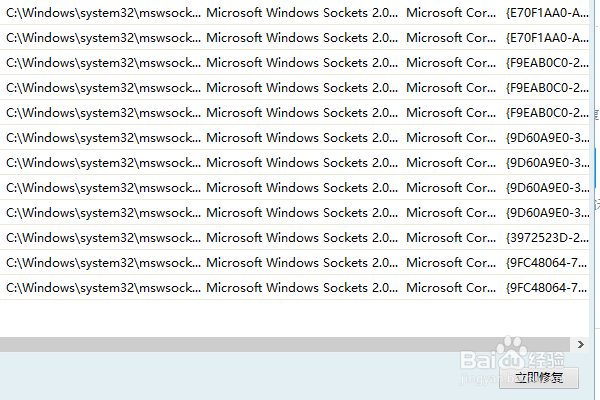Select the first {9FC48064-7... GUID entry

point(546,262)
